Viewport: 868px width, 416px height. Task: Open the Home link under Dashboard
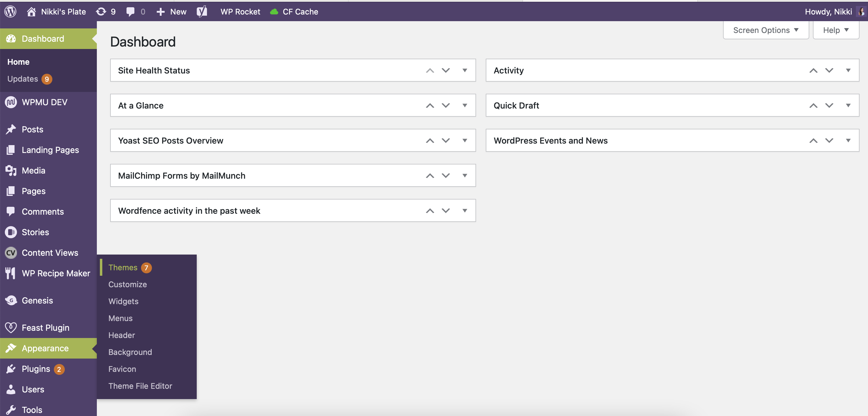pos(18,62)
